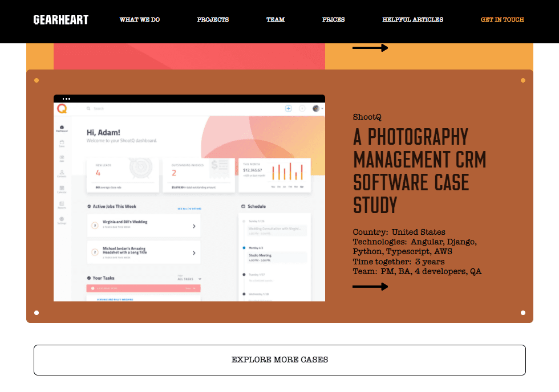Open the Calendar sidebar icon
559x392 pixels.
(x=62, y=189)
